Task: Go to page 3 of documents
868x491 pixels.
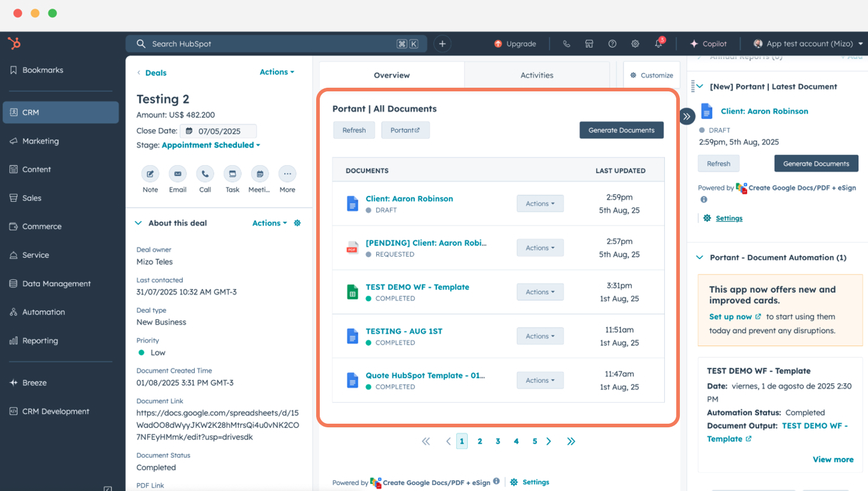Action: click(x=498, y=441)
